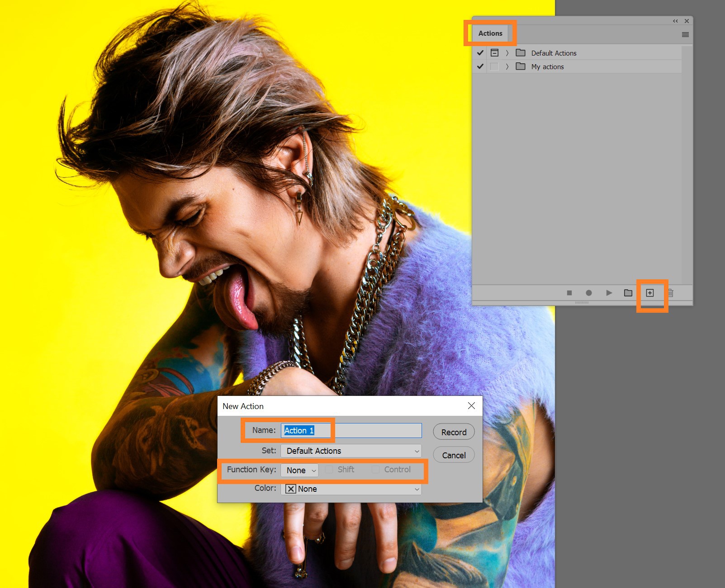725x588 pixels.
Task: Toggle dialog box for My actions
Action: tap(495, 66)
